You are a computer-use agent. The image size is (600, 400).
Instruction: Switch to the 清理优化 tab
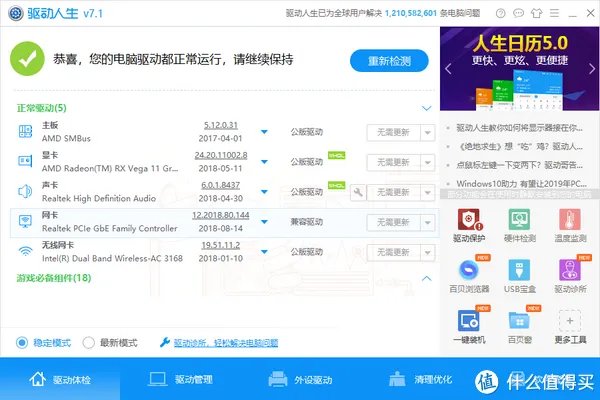[x=420, y=379]
